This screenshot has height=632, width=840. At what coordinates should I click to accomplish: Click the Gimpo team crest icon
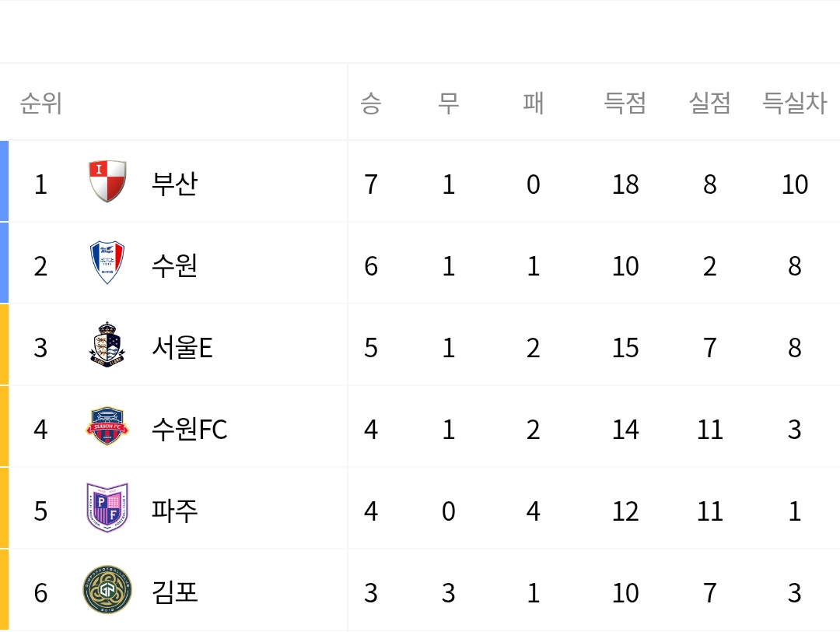(x=107, y=591)
